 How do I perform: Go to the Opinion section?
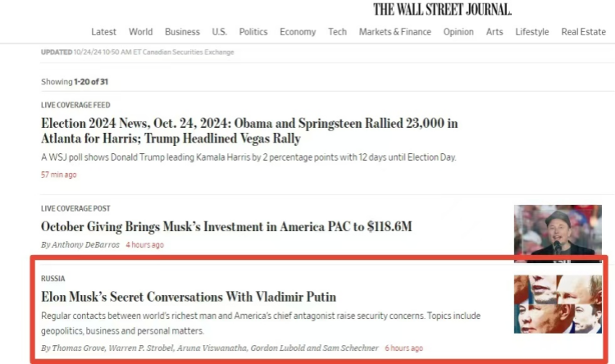coord(458,32)
